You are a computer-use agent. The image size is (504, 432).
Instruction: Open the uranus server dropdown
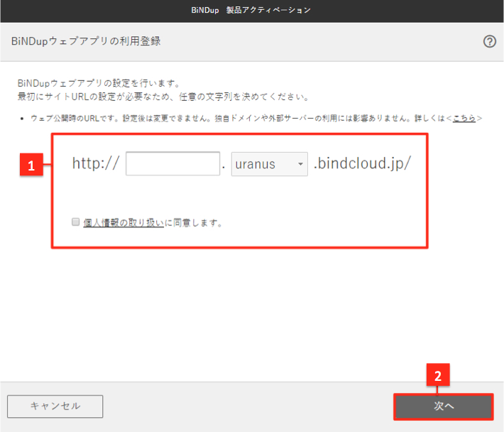coord(269,164)
